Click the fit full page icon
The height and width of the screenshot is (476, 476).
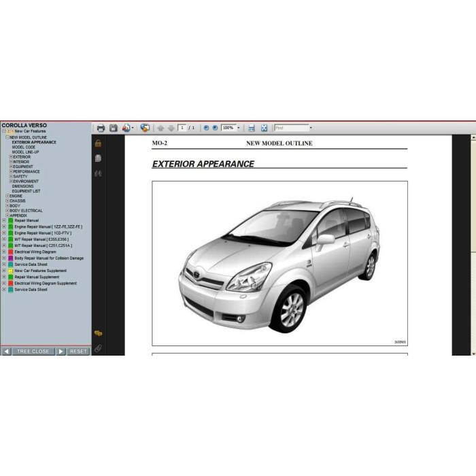(264, 128)
